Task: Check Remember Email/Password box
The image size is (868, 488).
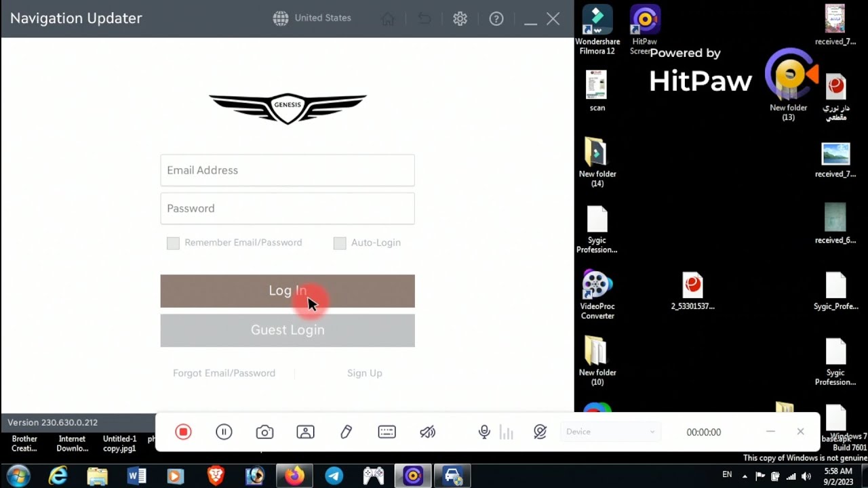Action: pos(173,243)
